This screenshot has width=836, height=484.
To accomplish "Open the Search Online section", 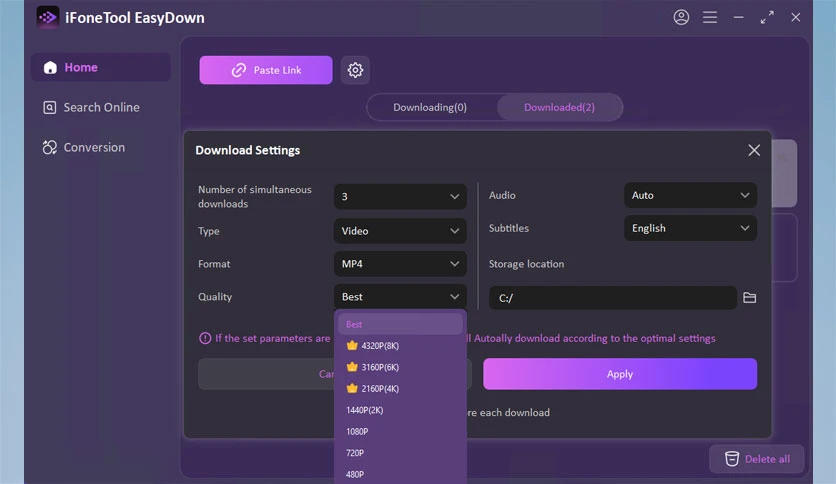I will point(101,107).
